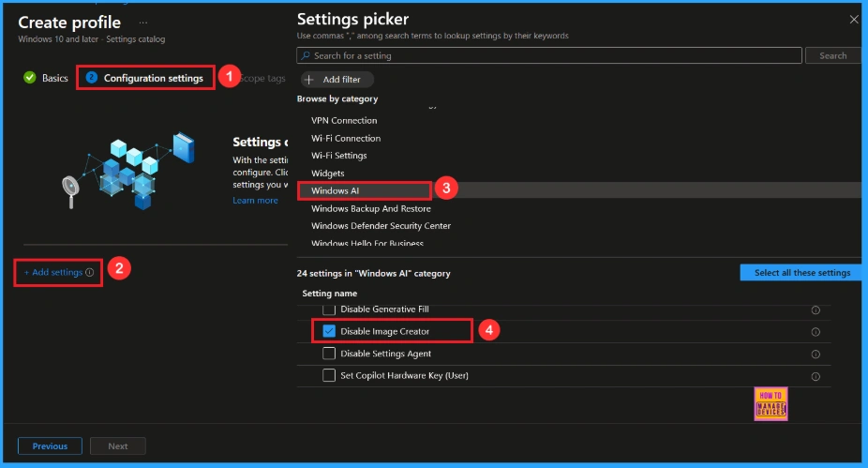Click the Search button
The image size is (868, 468).
click(832, 55)
